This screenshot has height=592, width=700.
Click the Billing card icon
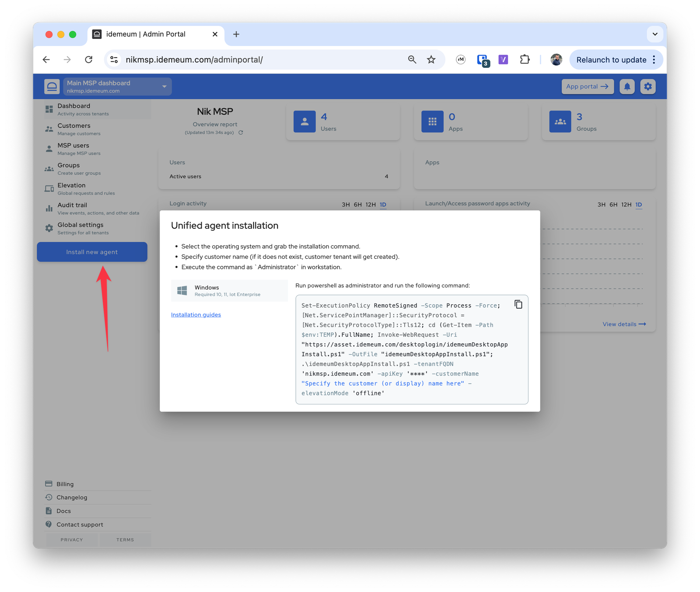pyautogui.click(x=49, y=484)
